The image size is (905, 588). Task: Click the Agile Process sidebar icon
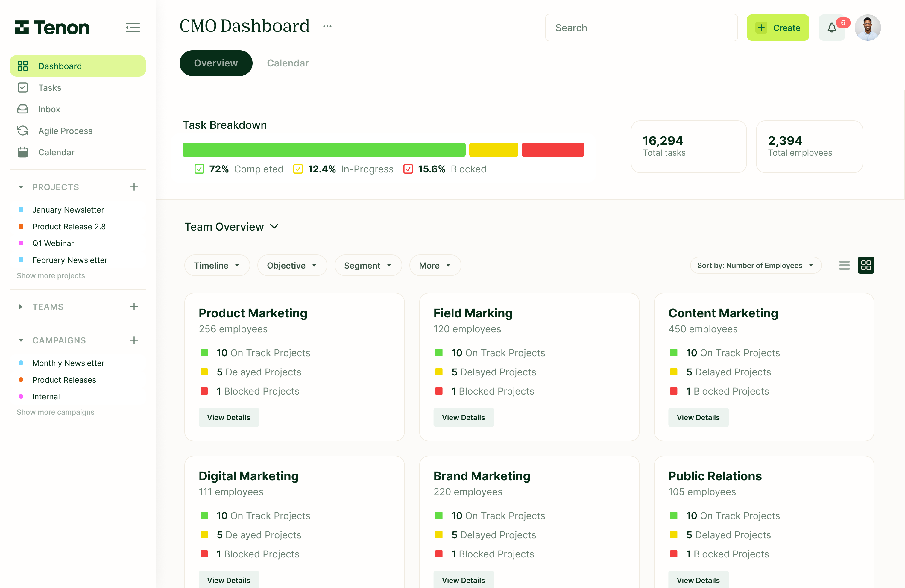coord(23,131)
